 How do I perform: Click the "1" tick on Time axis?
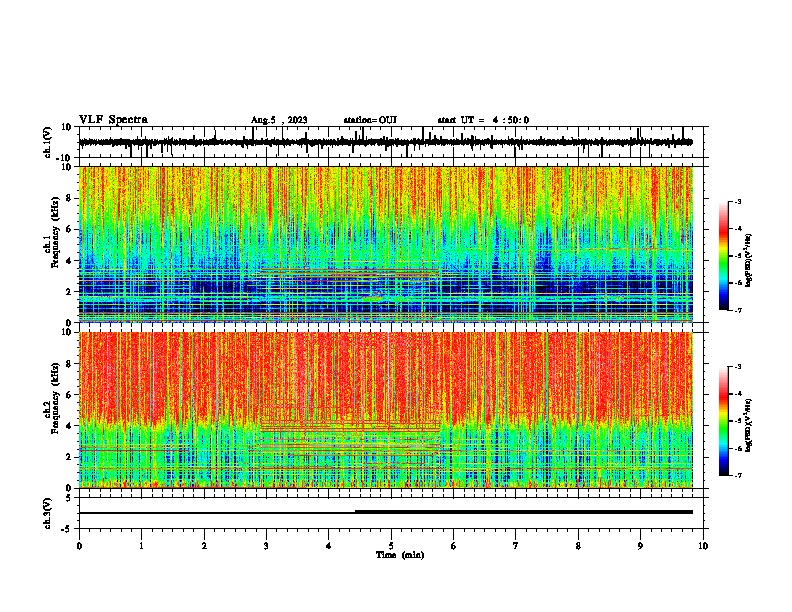pyautogui.click(x=141, y=546)
